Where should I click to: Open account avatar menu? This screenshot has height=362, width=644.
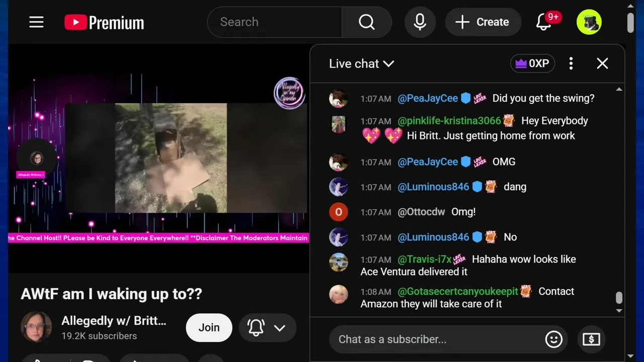tap(589, 22)
